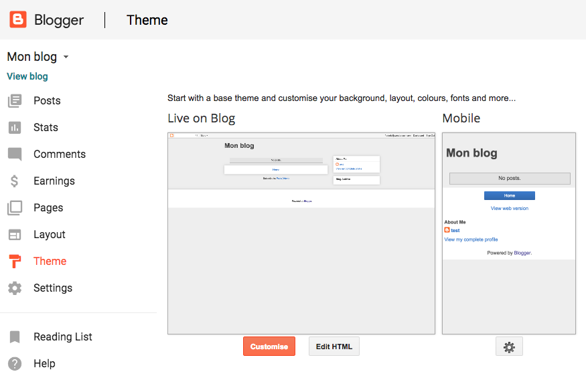Viewport: 586px width, 392px height.
Task: Click the Blogger wordmark text
Action: [59, 20]
